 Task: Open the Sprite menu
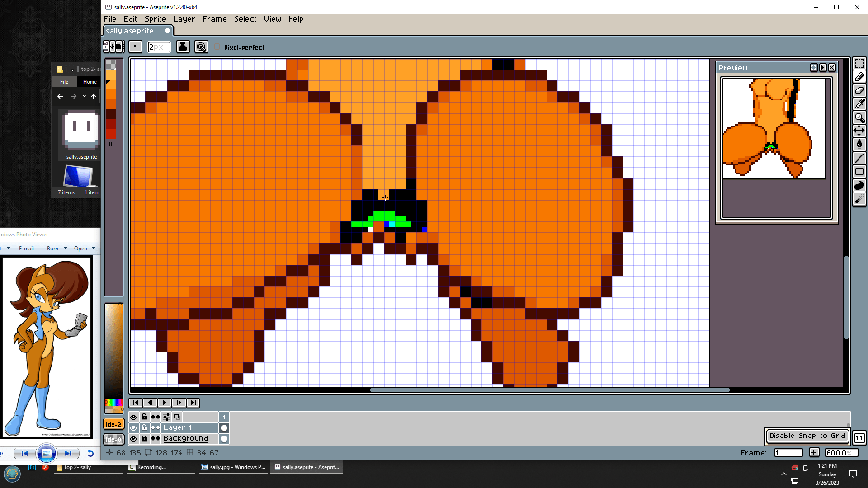(x=155, y=19)
